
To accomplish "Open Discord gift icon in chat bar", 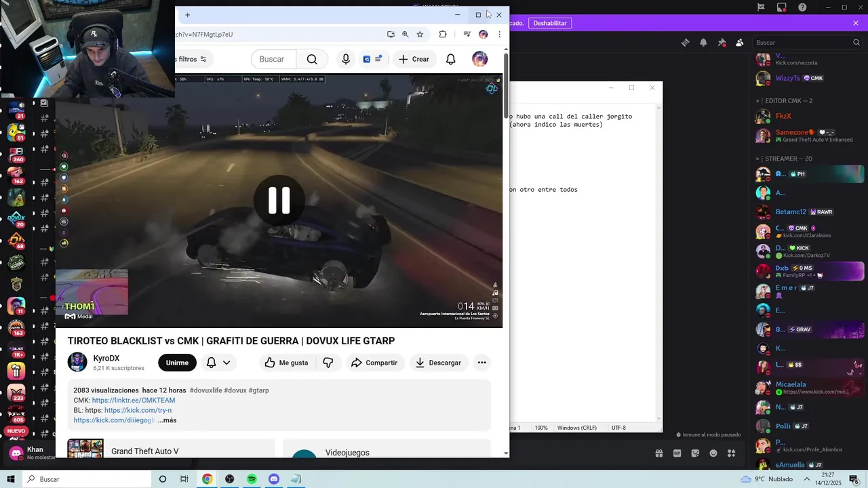I will [x=658, y=453].
